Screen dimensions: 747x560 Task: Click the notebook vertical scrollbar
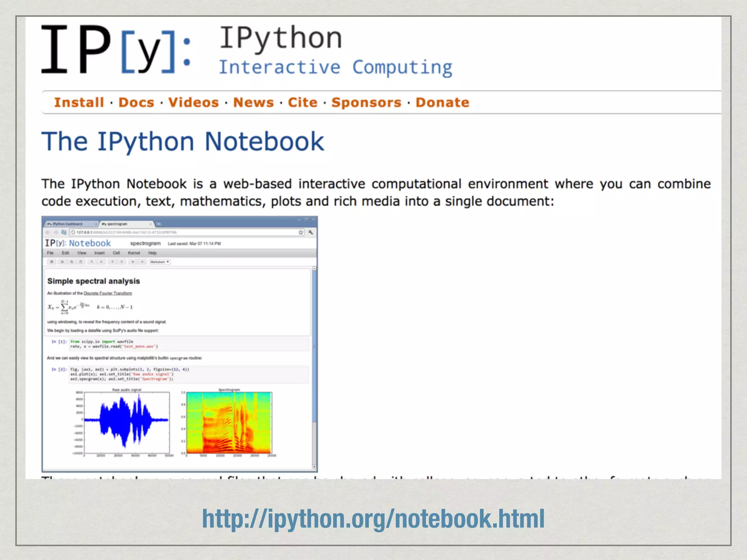[314, 367]
